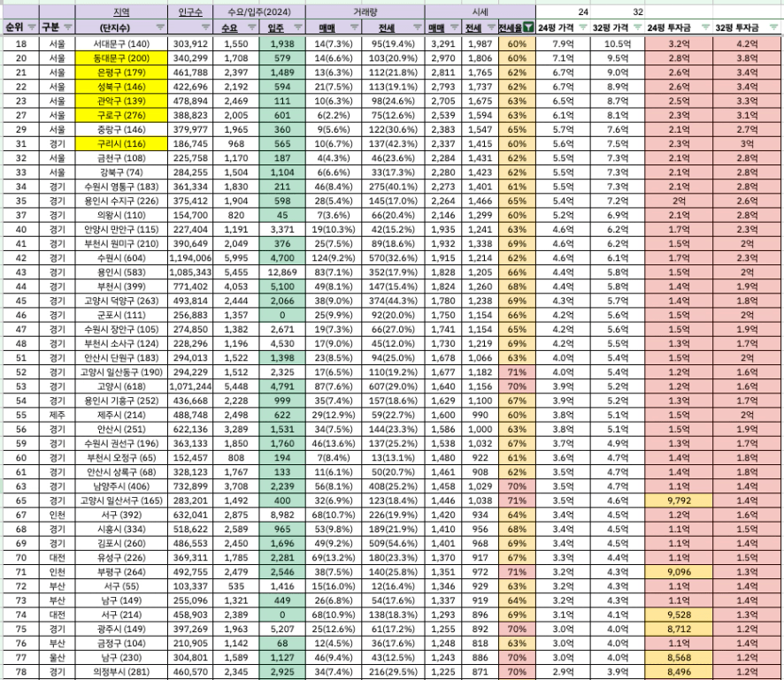Viewport: 784px width, 680px height.
Task: Select the 시세 group header cell
Action: [480, 12]
